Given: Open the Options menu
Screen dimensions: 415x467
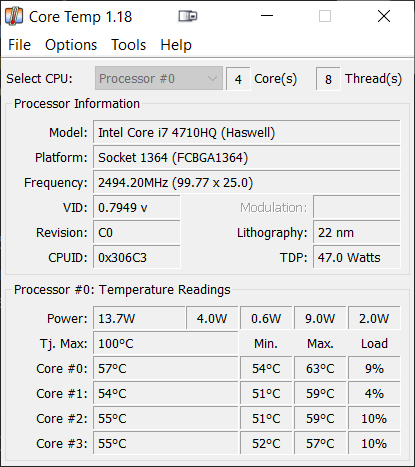Looking at the screenshot, I should [x=71, y=45].
